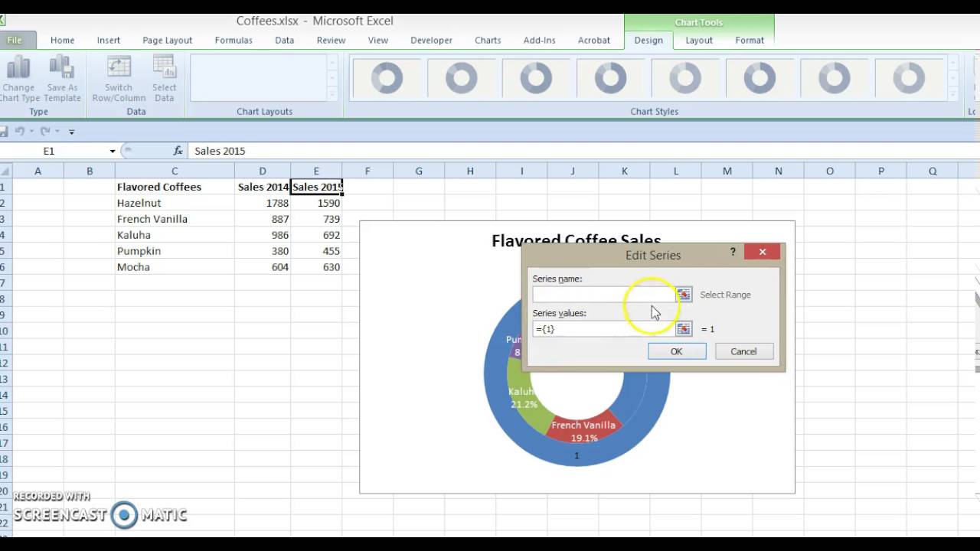The width and height of the screenshot is (980, 551).
Task: Select the sixth doughnut chart style thumbnail
Action: click(x=759, y=78)
